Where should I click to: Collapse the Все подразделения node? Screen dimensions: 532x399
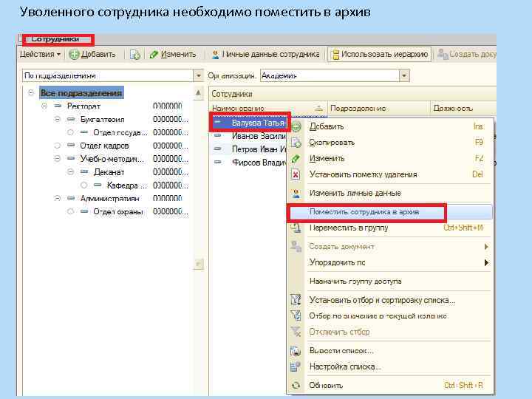click(31, 92)
